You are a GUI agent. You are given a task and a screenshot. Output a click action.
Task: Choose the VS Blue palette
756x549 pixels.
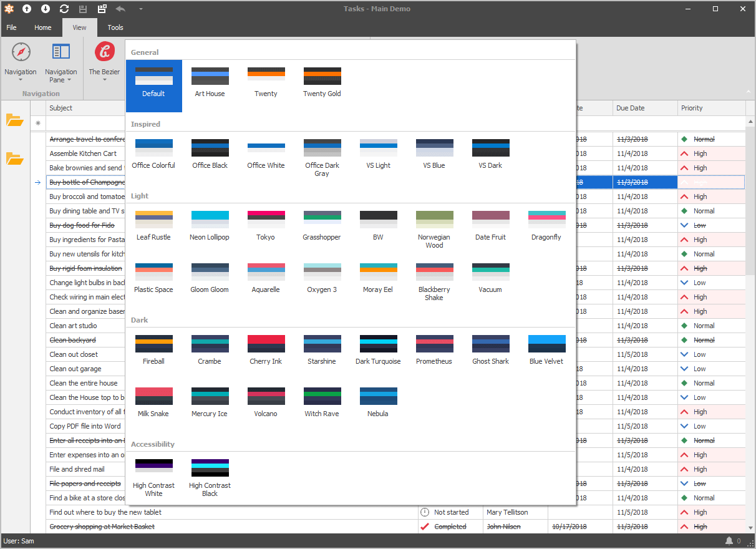435,158
